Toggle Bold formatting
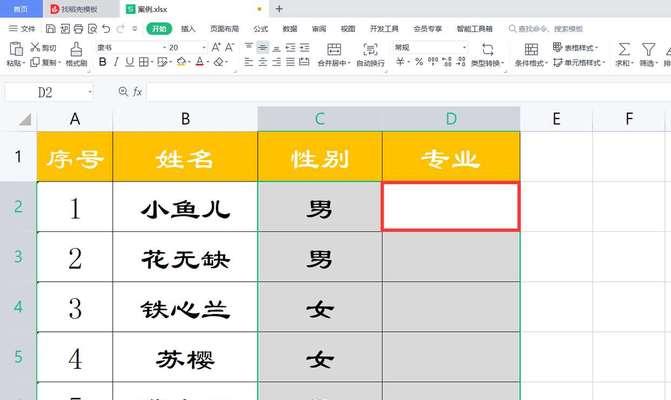Image resolution: width=671 pixels, height=400 pixels. [102, 62]
